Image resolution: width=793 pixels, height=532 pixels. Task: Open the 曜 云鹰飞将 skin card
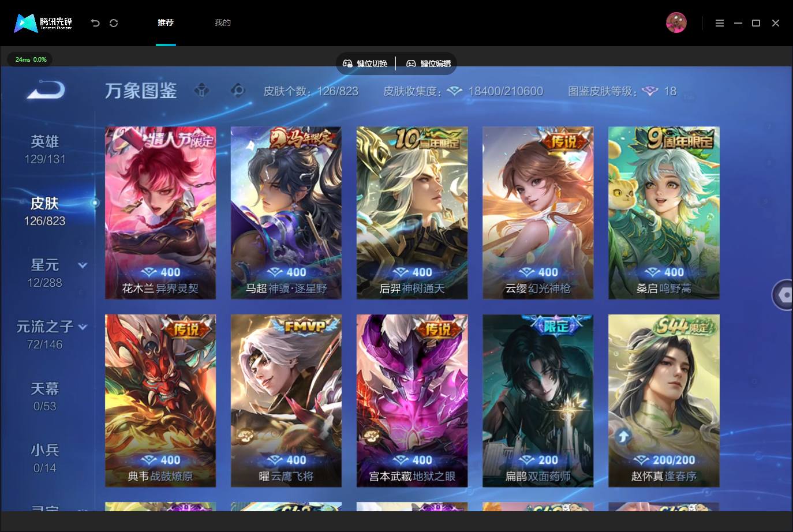click(286, 401)
